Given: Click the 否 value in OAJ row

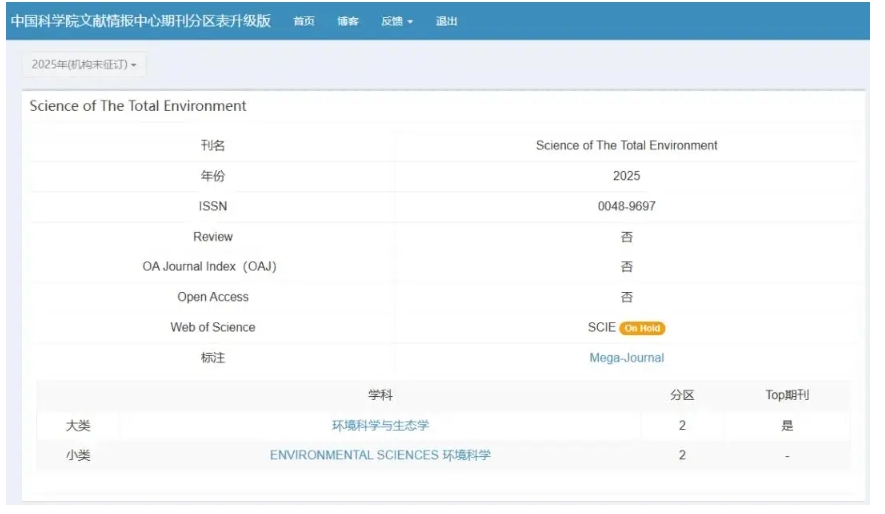Looking at the screenshot, I should pos(626,267).
